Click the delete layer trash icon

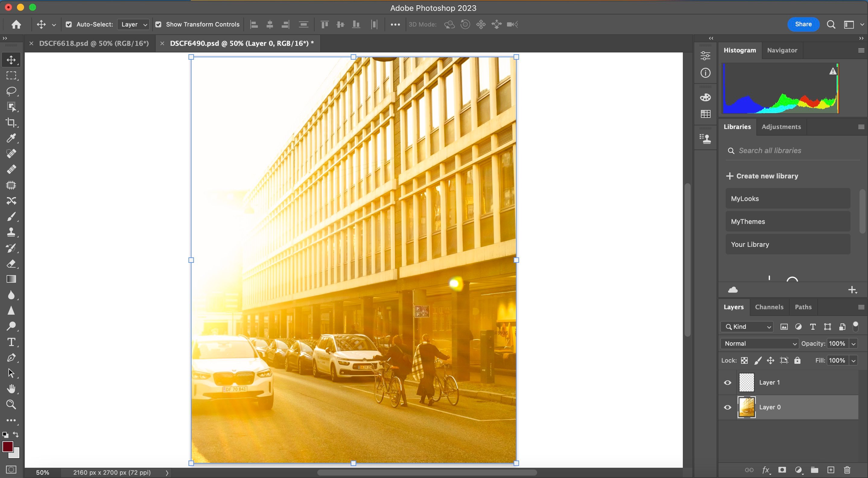tap(847, 470)
